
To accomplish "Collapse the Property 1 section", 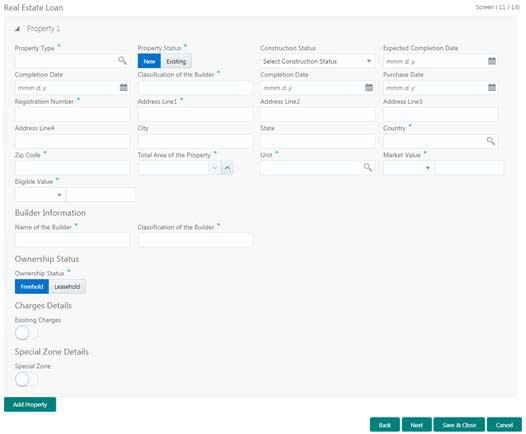I will (x=17, y=29).
